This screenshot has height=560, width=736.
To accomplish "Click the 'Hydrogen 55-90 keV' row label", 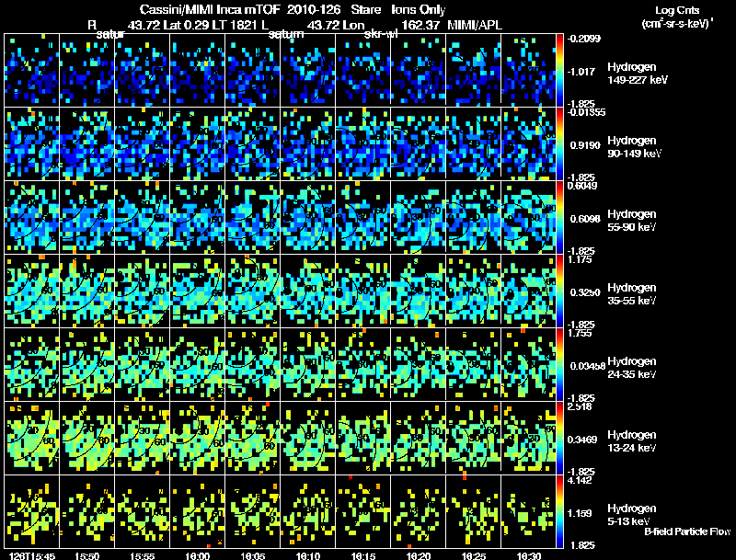I will click(x=632, y=220).
